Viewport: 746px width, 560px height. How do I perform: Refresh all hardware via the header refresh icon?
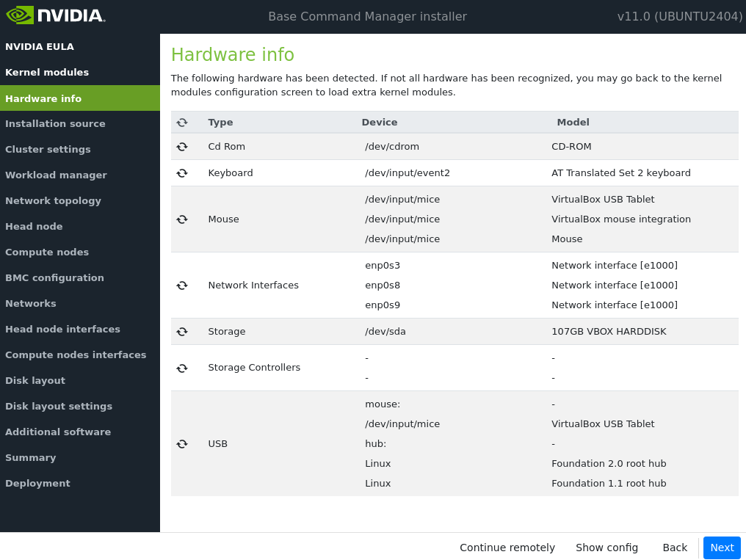pos(182,123)
